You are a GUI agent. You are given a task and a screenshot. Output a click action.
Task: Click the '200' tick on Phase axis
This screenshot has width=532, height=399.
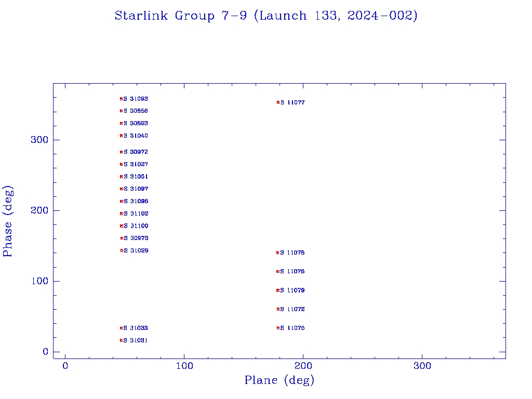(39, 210)
